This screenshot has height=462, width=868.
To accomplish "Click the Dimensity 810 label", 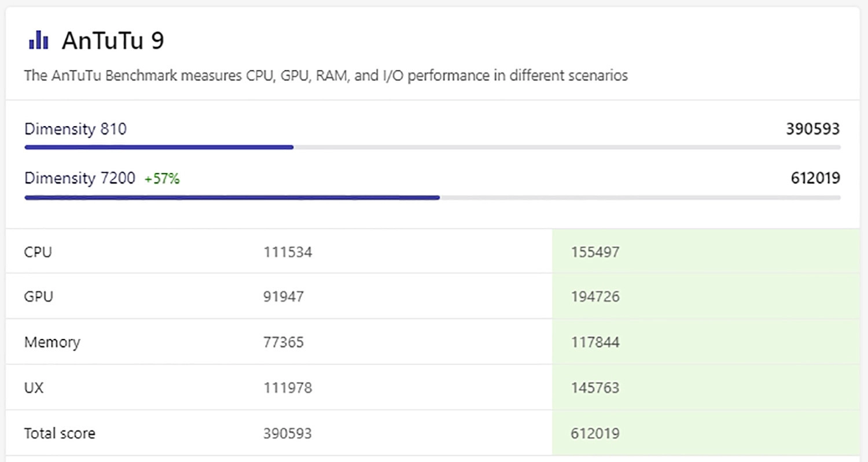I will [x=75, y=129].
